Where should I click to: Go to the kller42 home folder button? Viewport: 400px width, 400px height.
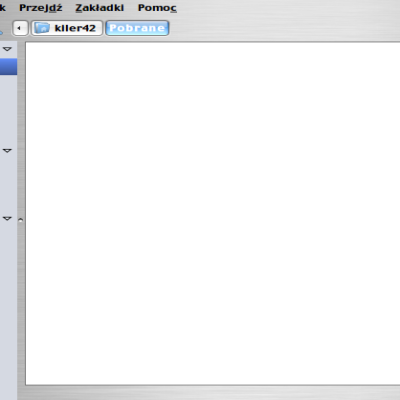pos(67,28)
